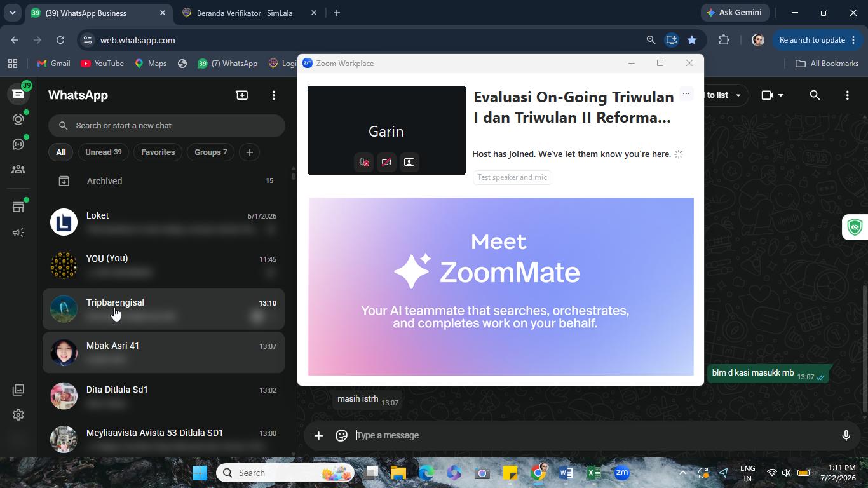Screen dimensions: 868x488
Task: Expand the Chrome tab search dropdown
Action: click(x=12, y=13)
